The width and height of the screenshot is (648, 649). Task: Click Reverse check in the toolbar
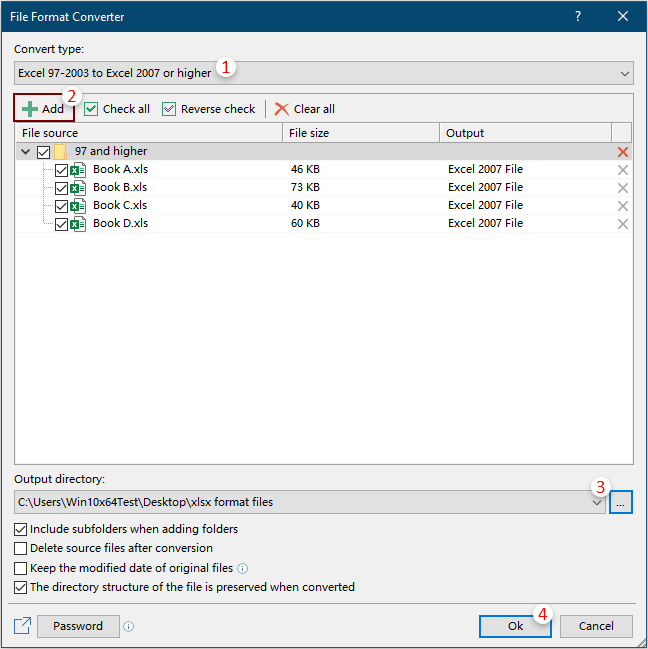(209, 109)
